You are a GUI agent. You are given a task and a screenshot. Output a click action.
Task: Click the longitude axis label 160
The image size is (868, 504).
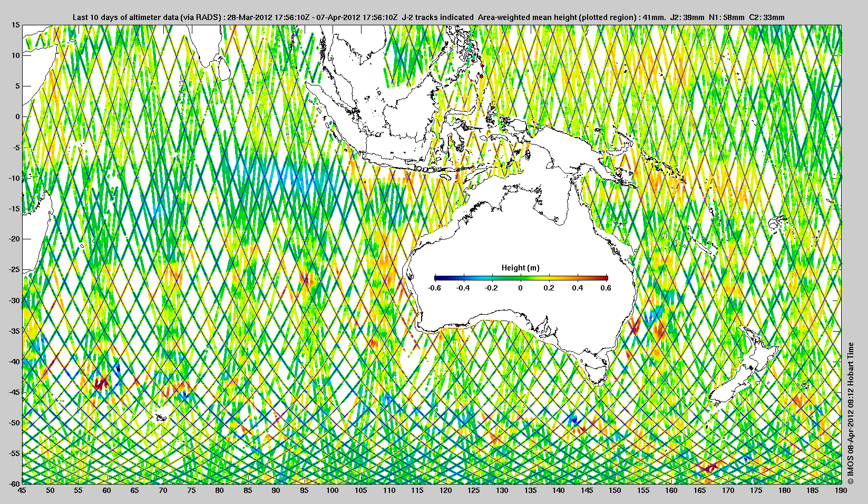671,490
